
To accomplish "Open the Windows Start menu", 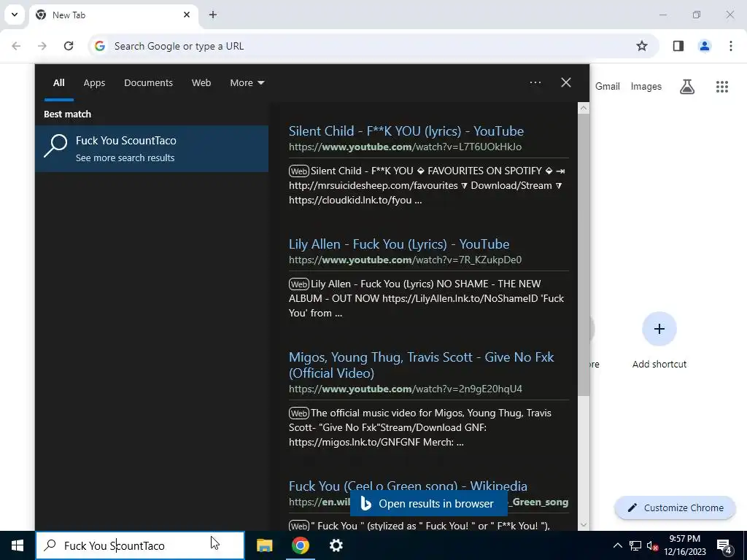I will coord(18,545).
